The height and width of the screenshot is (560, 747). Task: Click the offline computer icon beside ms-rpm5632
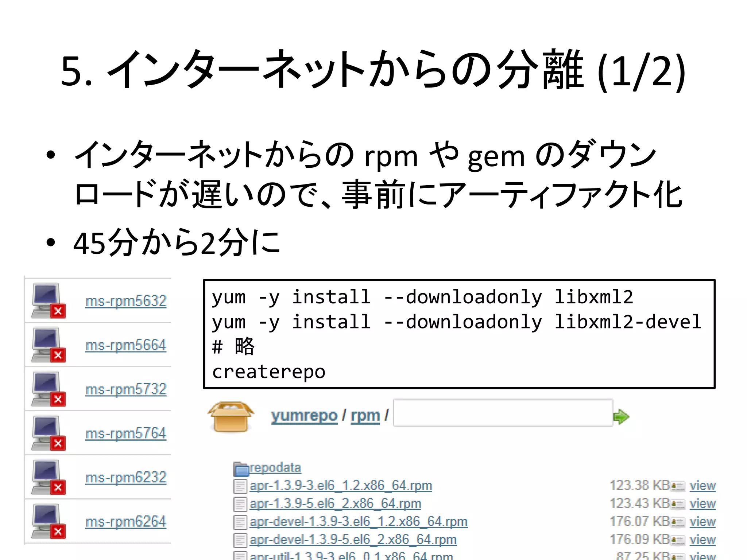pyautogui.click(x=49, y=301)
